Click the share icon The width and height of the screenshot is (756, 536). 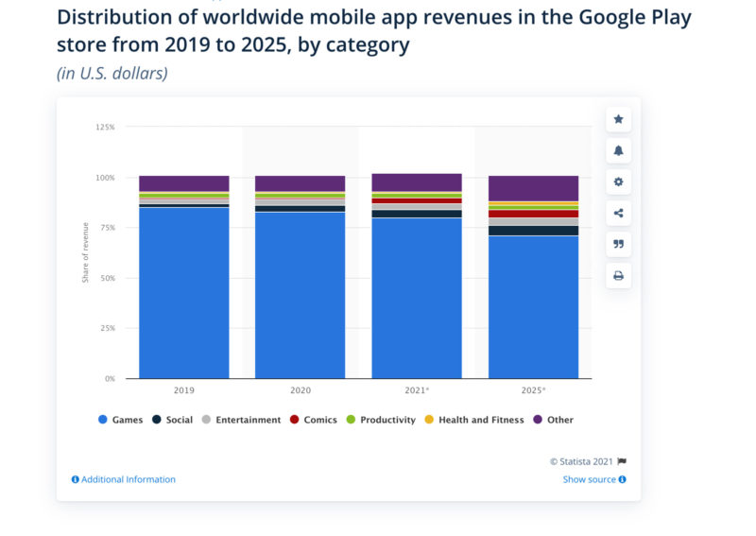pos(618,213)
